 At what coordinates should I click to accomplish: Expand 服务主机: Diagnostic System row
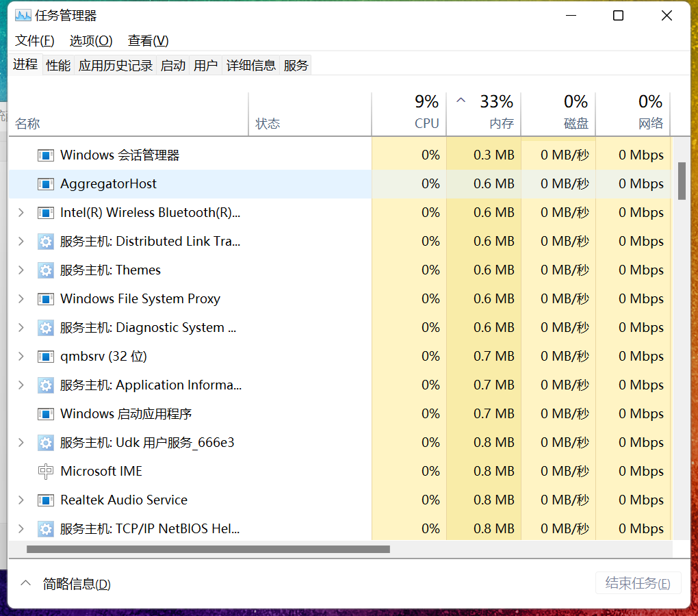click(21, 328)
